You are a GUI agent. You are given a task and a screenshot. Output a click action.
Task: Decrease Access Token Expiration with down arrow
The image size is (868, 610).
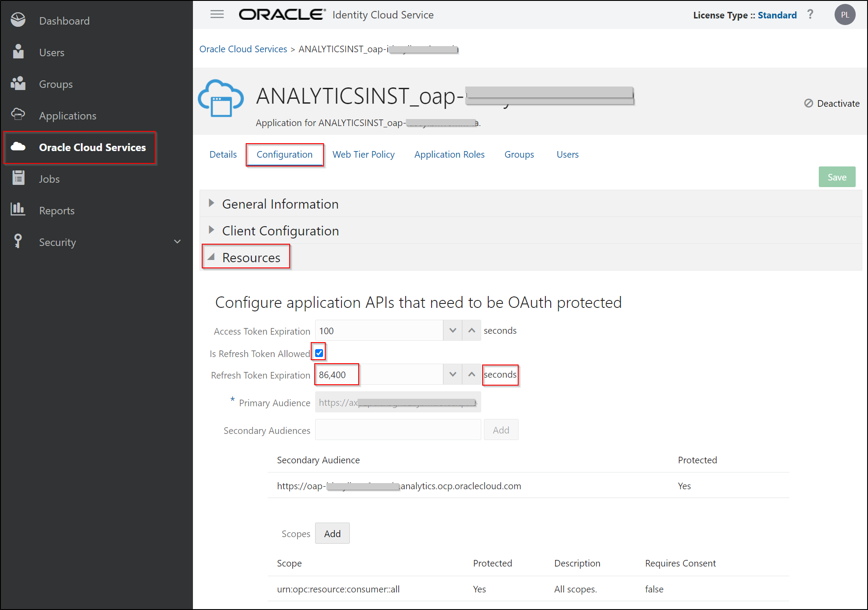[x=453, y=331]
